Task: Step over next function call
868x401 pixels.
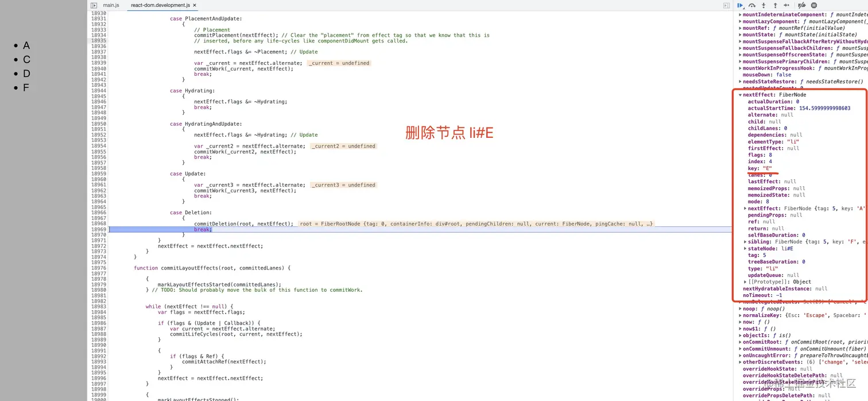Action: (x=752, y=5)
